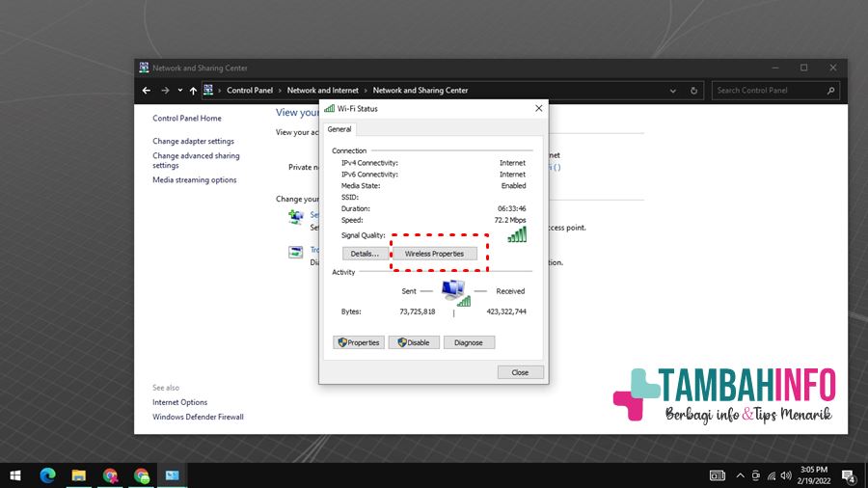The image size is (868, 488).
Task: Click the troubleshoot problems icon
Action: pos(296,253)
